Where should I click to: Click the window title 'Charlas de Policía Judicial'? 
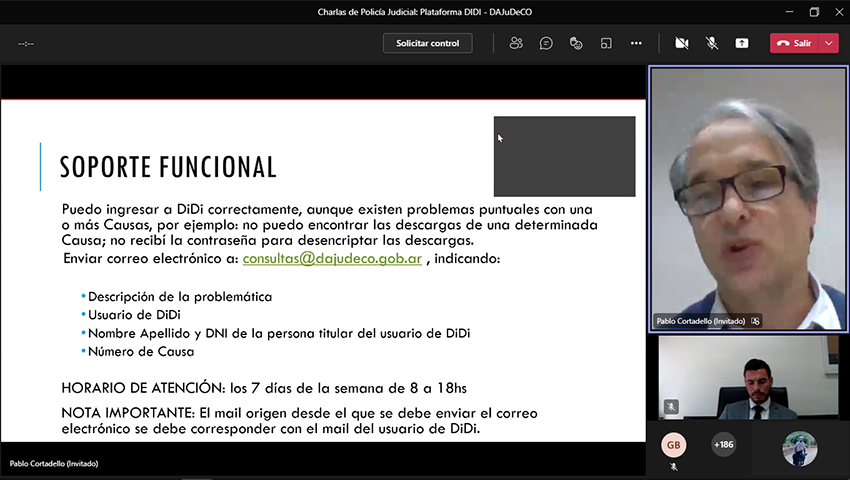(424, 12)
